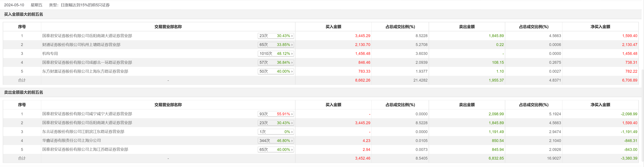Screen dimensions: 644x167
Task: Click the arrow beside 1次 0%
Action: tap(292, 132)
